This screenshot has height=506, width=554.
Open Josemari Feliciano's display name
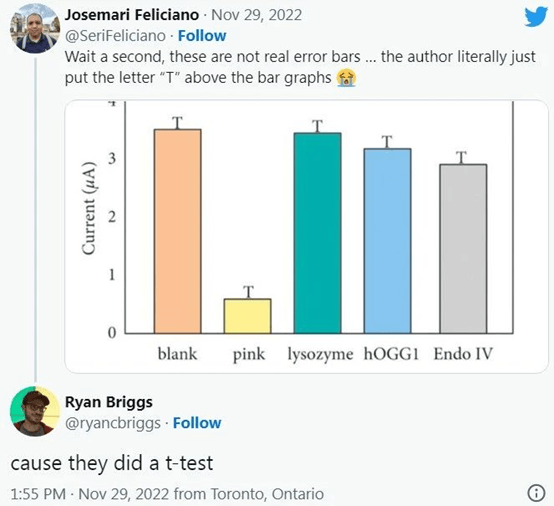coord(132,15)
